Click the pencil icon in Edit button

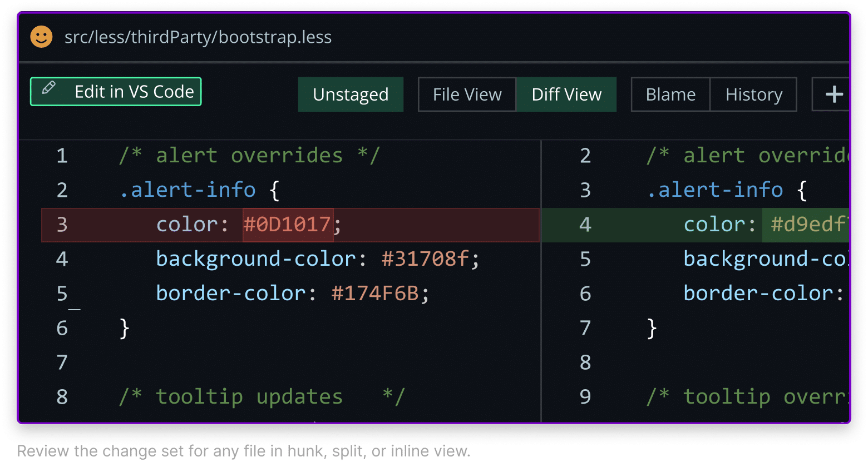(x=49, y=88)
